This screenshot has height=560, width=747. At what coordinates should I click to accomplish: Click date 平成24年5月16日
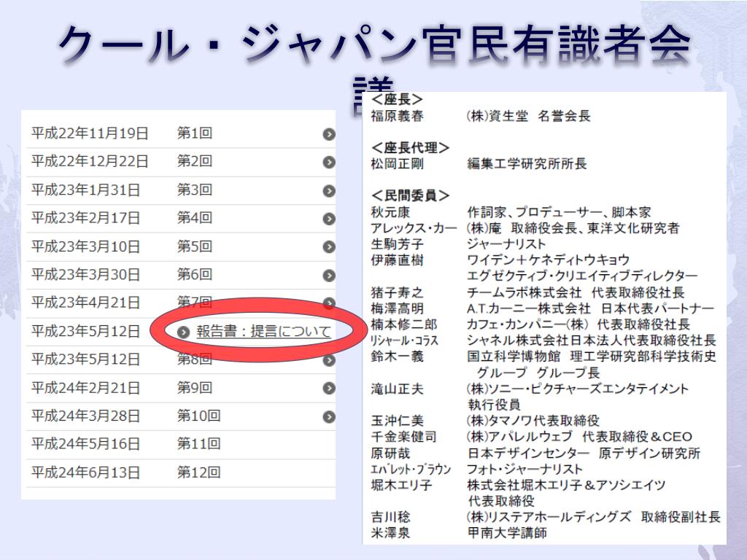85,444
